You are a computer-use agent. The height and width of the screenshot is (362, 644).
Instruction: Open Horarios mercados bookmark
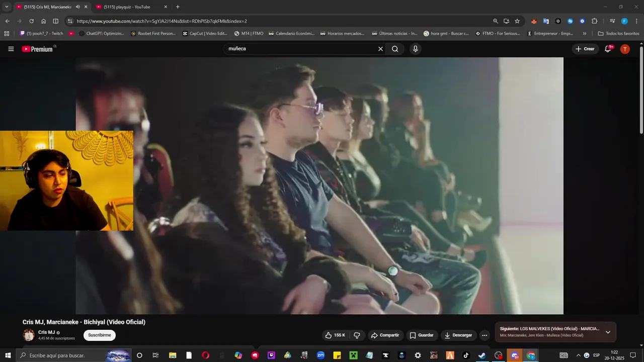pos(342,34)
